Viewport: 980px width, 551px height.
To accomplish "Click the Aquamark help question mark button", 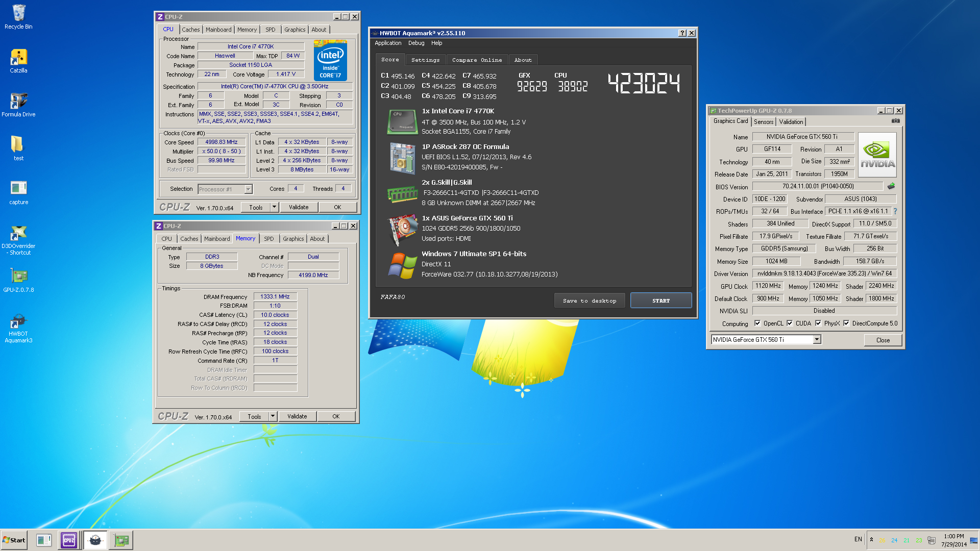I will [682, 33].
